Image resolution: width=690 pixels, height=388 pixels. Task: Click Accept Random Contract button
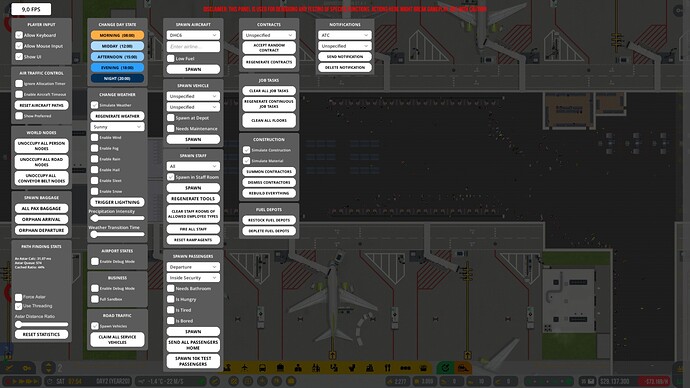pos(269,48)
